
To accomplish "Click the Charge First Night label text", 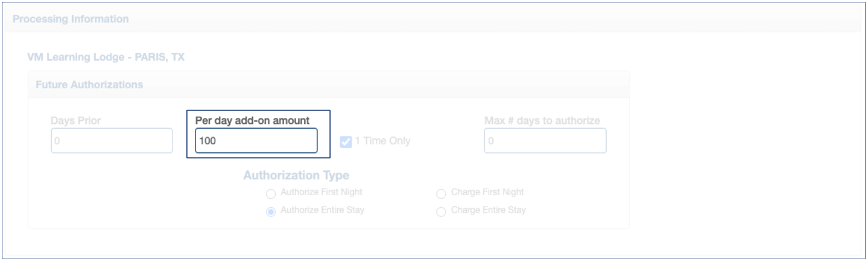I will [x=487, y=193].
